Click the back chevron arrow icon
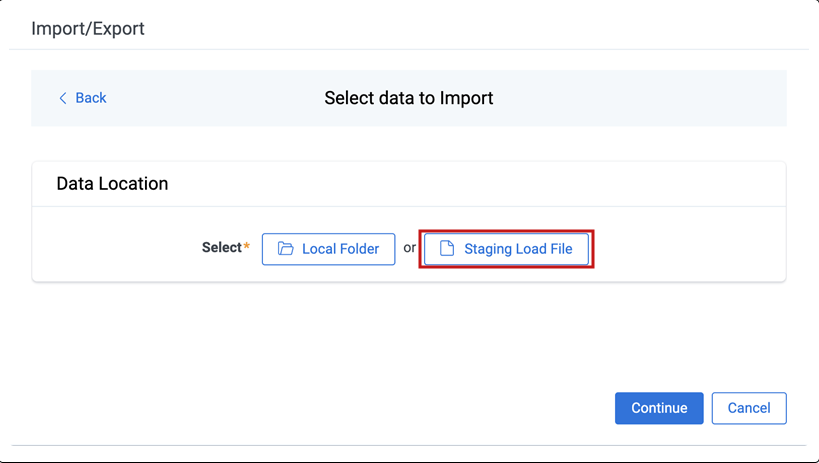This screenshot has height=463, width=819. click(63, 98)
